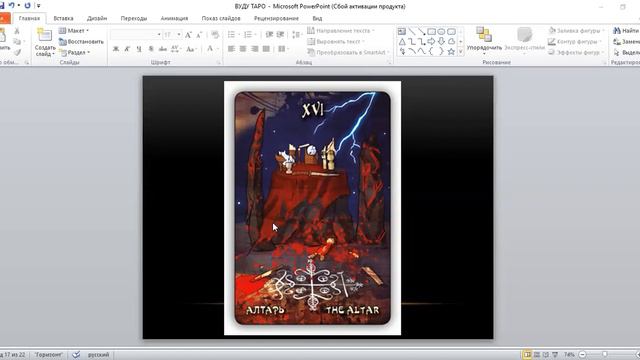The image size is (640, 360).
Task: Select the Triangle shape in gallery
Action: 402,42
